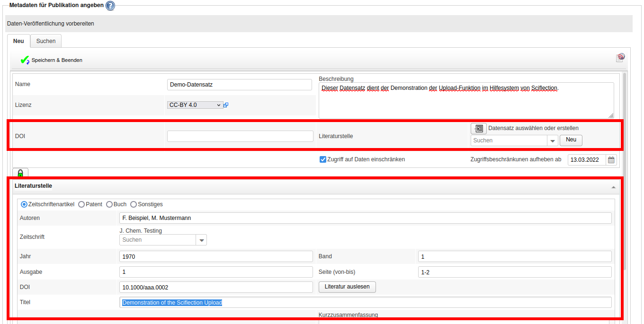
Task: Open the Zeitschrift search dropdown arrow
Action: pos(202,240)
